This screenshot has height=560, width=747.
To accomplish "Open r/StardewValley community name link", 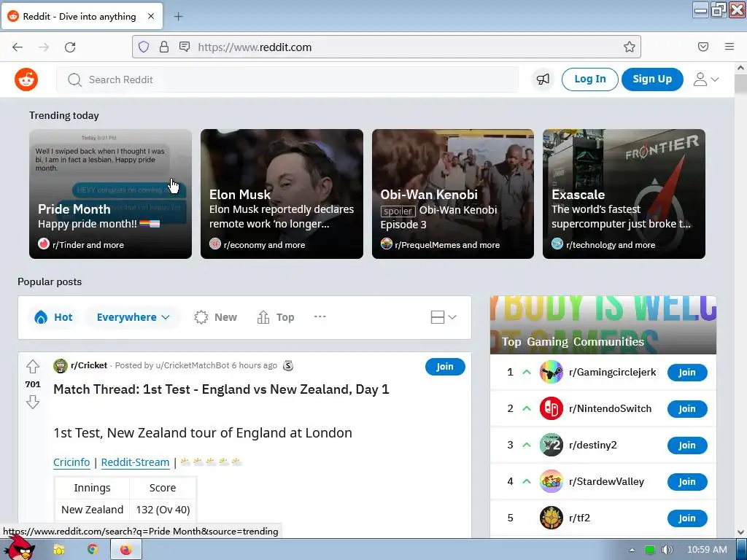I will [606, 481].
